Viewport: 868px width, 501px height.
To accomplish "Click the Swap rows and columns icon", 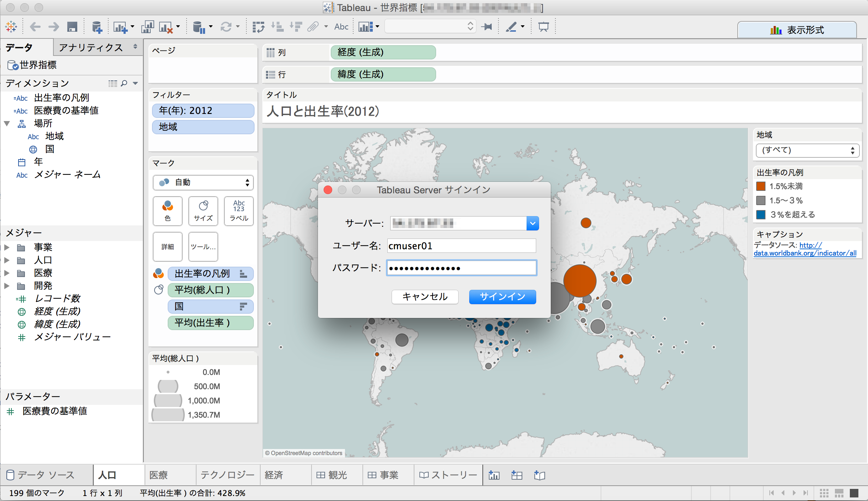I will coord(258,27).
